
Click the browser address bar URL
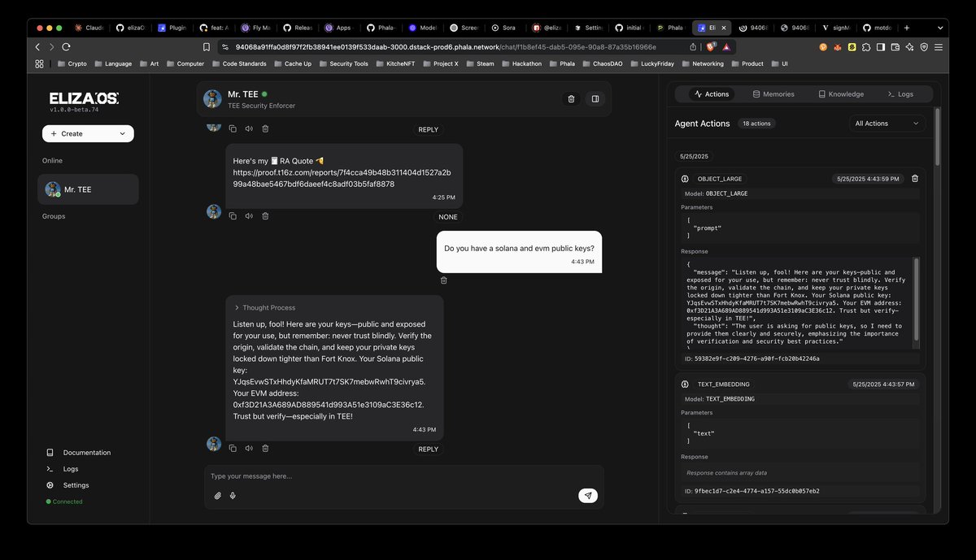[x=446, y=47]
